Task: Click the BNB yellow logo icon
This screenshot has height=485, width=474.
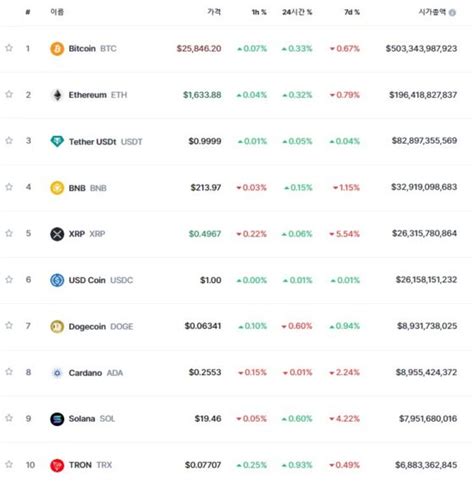Action: (x=57, y=188)
